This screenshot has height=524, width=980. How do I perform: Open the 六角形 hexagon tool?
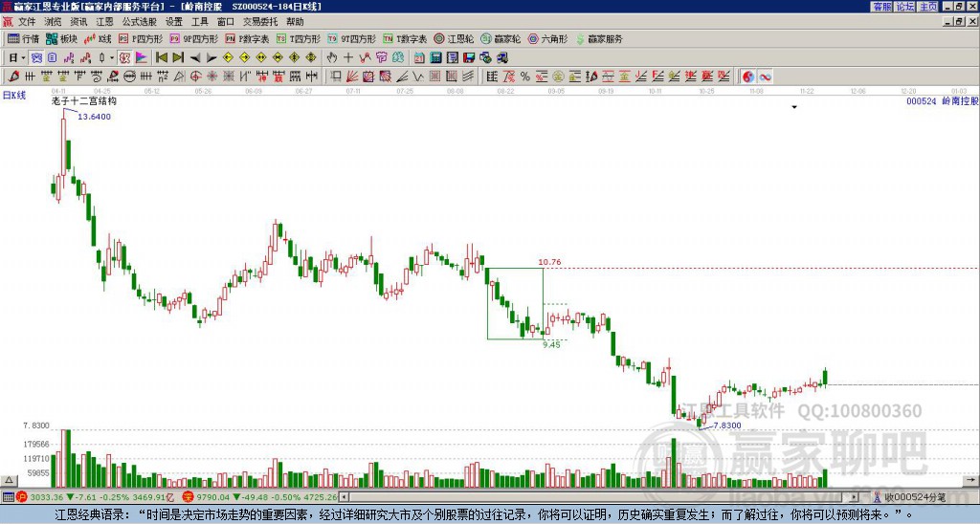pyautogui.click(x=548, y=38)
